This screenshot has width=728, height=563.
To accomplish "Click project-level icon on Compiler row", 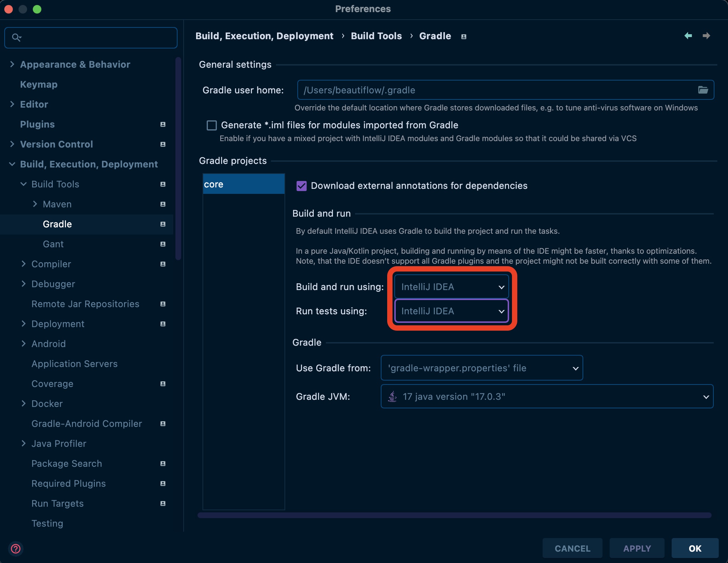I will click(x=163, y=264).
